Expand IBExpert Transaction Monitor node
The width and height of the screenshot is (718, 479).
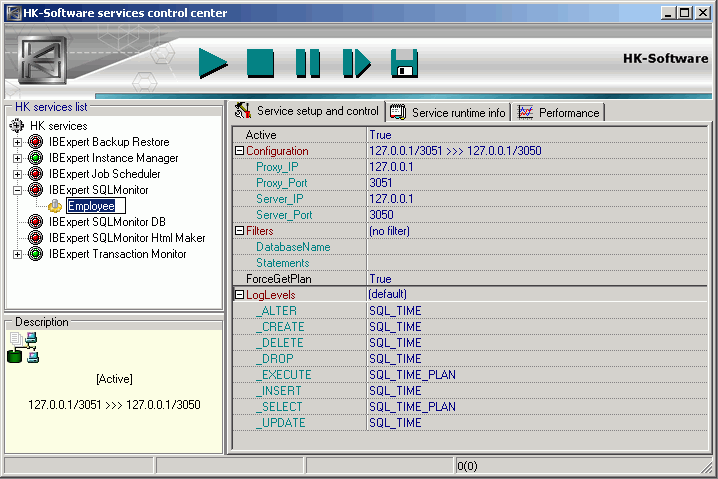(17, 254)
